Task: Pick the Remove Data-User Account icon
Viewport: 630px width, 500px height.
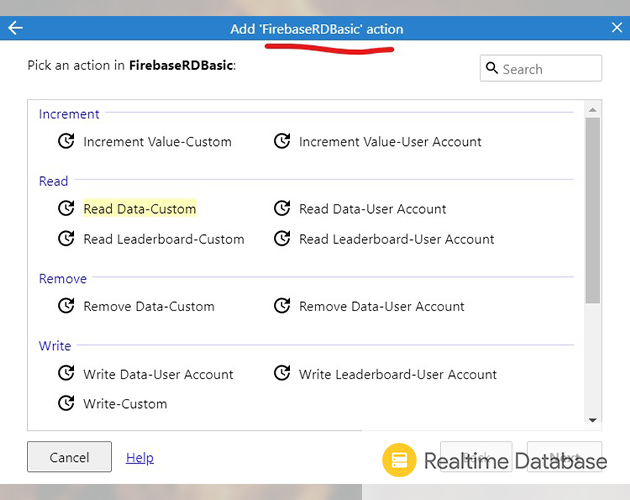Action: (x=282, y=306)
